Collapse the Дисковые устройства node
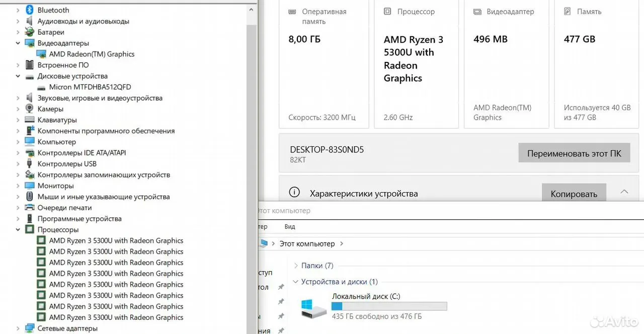Viewport: 644px width, 334px height. tap(18, 76)
